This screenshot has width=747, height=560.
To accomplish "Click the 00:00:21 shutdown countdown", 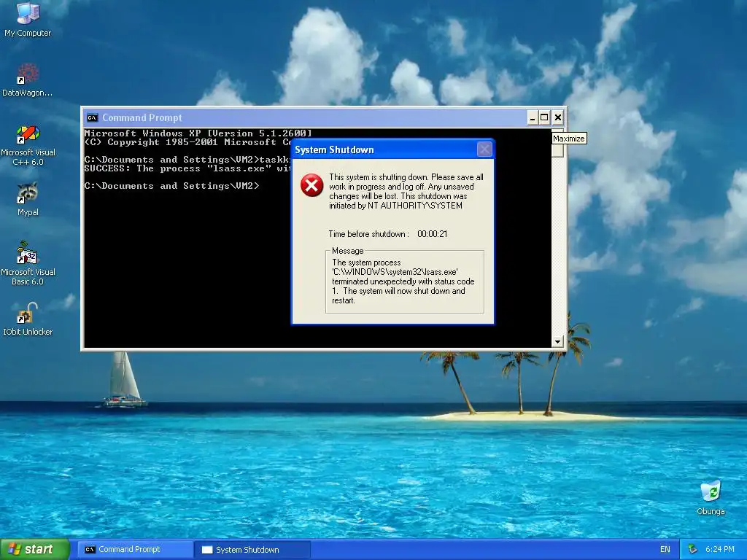I will tap(432, 234).
